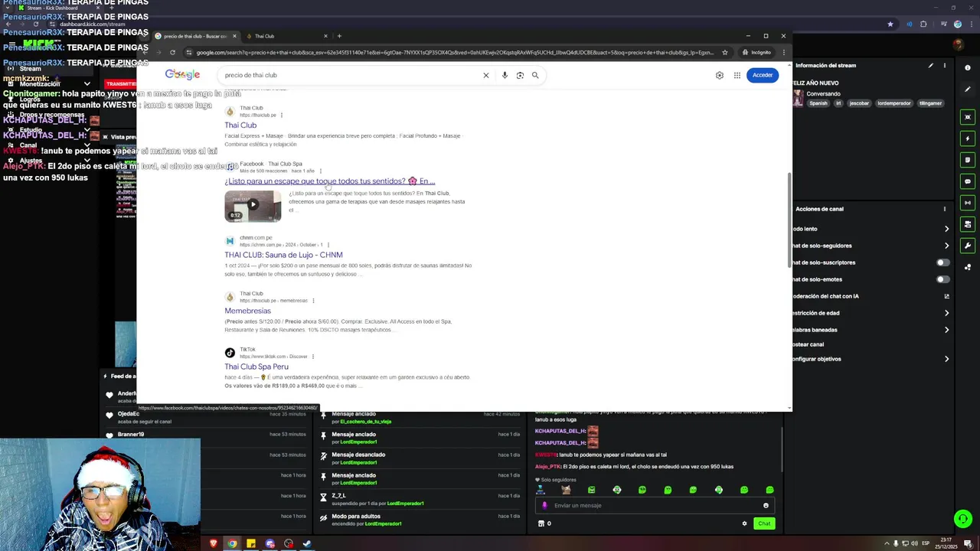This screenshot has width=980, height=551.
Task: Open options menu of Acciones de canal
Action: pos(945,209)
